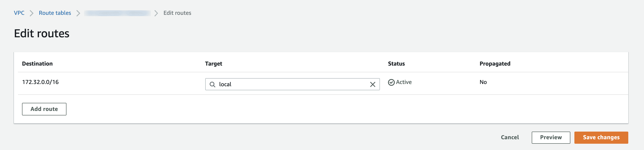The height and width of the screenshot is (150, 644).
Task: Clear the local target with the X icon
Action: (373, 84)
